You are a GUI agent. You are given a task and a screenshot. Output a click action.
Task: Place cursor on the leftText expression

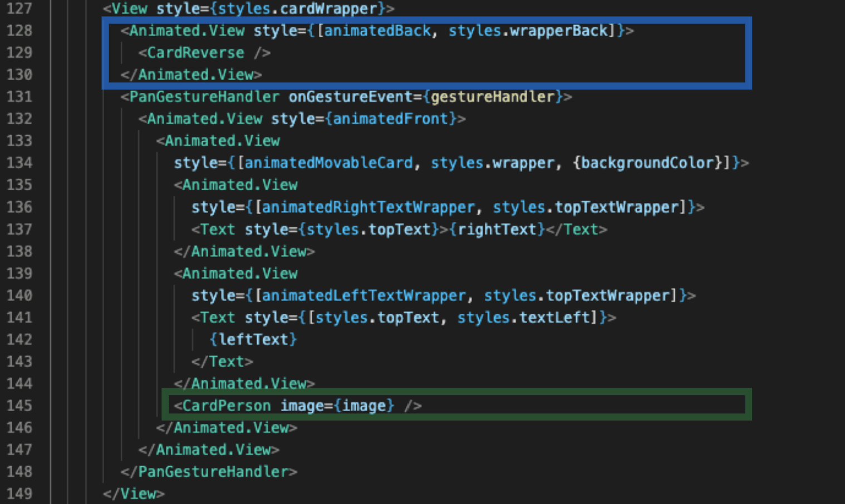(253, 339)
